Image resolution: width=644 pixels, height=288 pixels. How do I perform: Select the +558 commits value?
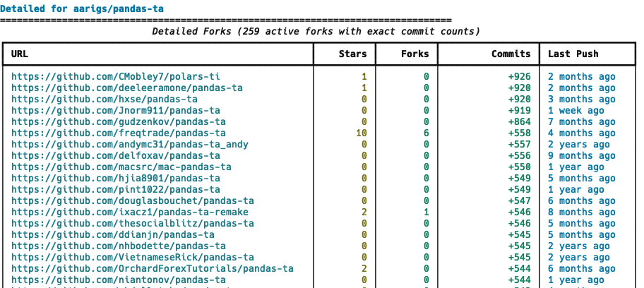coord(519,133)
